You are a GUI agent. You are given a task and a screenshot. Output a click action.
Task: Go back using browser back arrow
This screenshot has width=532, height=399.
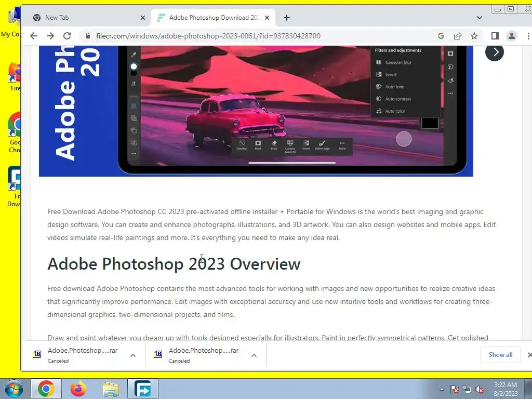(34, 36)
